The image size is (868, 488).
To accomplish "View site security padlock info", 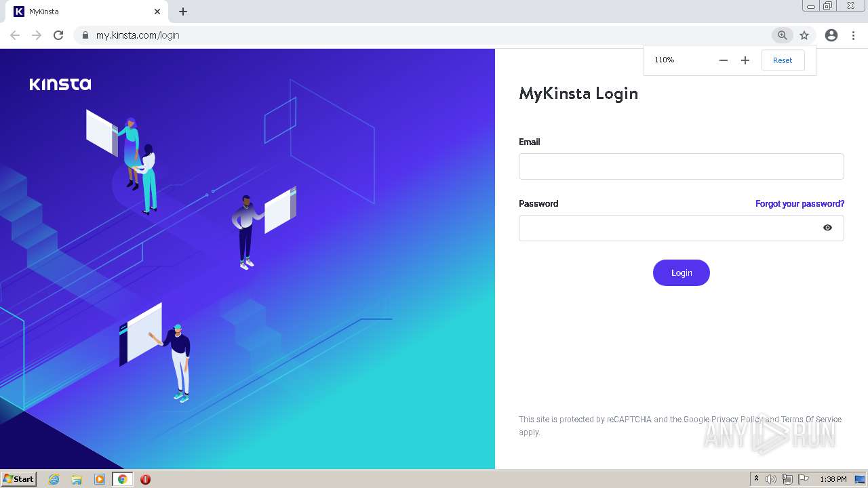I will click(85, 35).
